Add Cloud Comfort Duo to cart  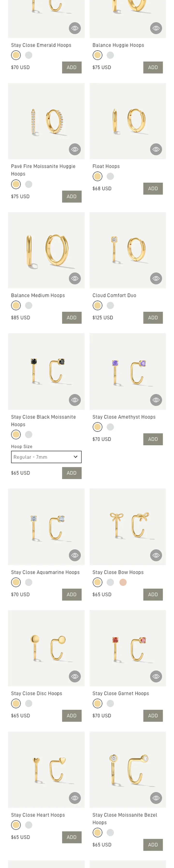pyautogui.click(x=153, y=317)
